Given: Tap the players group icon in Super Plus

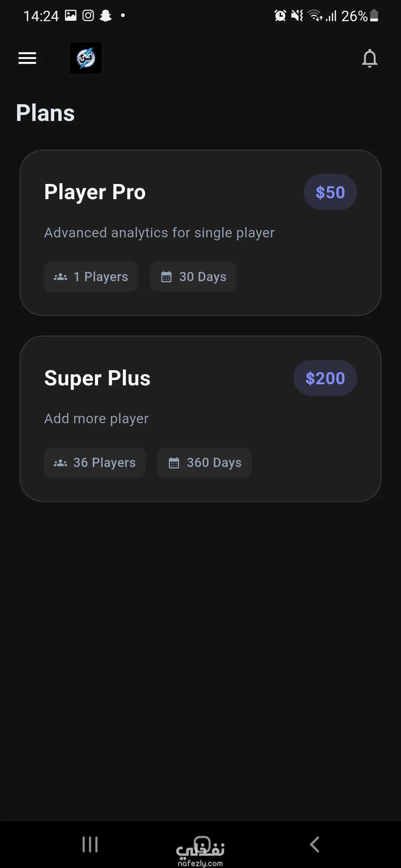Looking at the screenshot, I should click(61, 463).
